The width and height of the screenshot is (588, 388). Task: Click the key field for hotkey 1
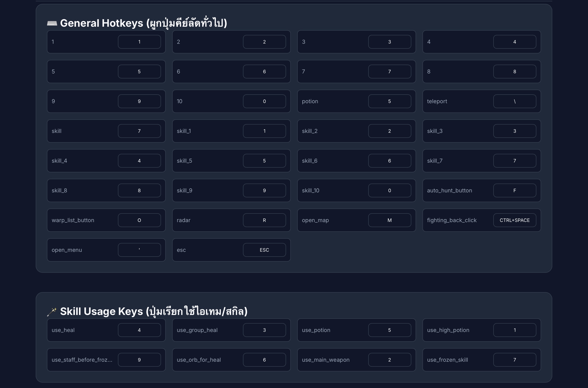(139, 42)
